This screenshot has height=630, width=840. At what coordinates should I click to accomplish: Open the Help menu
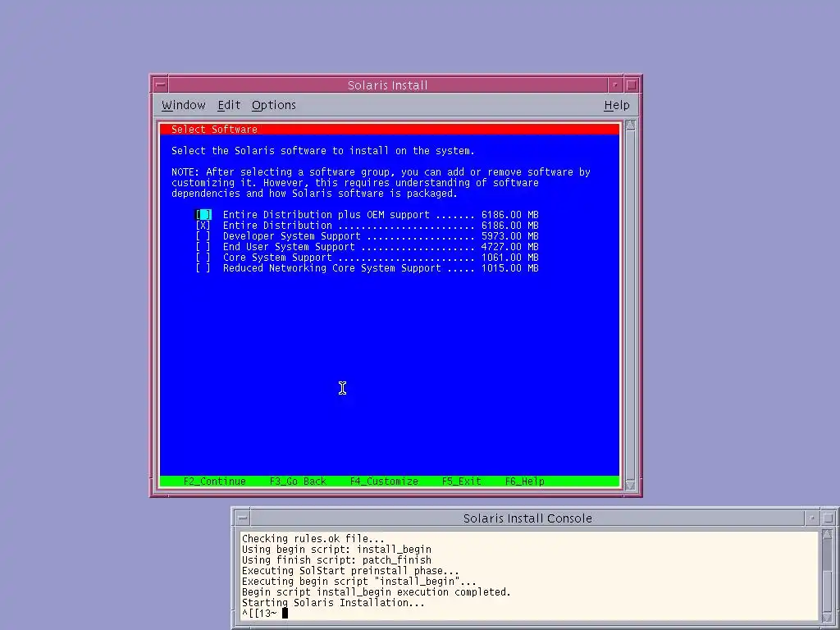[x=617, y=105]
